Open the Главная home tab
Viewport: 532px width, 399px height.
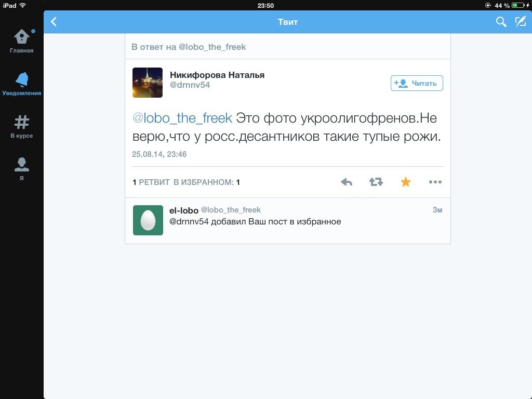tap(21, 41)
